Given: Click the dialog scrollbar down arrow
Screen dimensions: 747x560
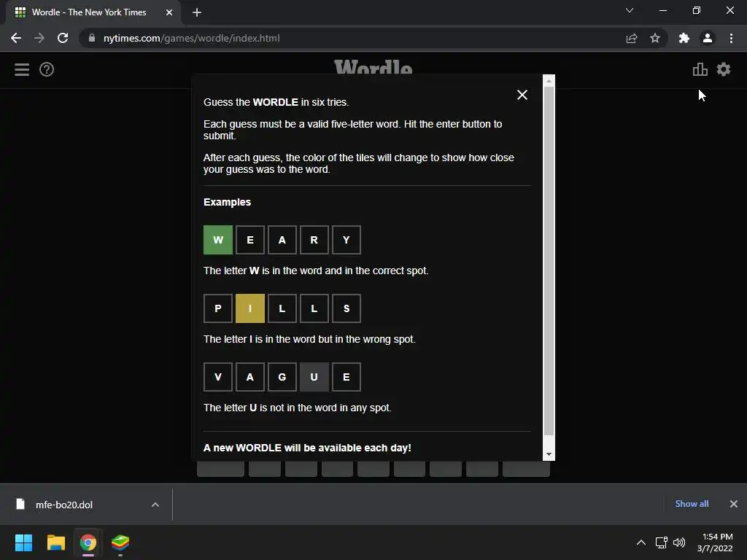Looking at the screenshot, I should pos(549,455).
